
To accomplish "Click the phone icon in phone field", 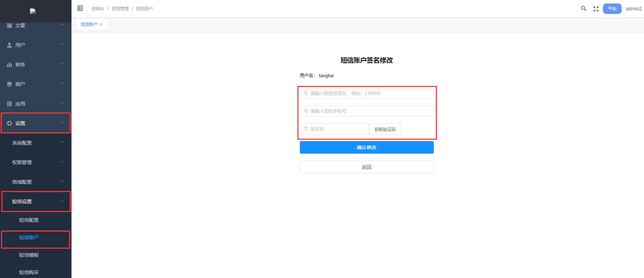I will pyautogui.click(x=306, y=111).
